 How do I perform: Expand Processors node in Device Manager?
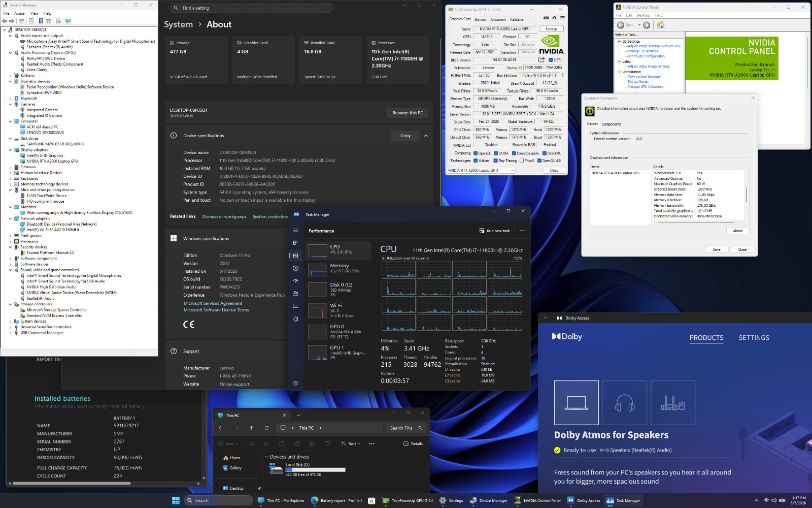[x=10, y=241]
